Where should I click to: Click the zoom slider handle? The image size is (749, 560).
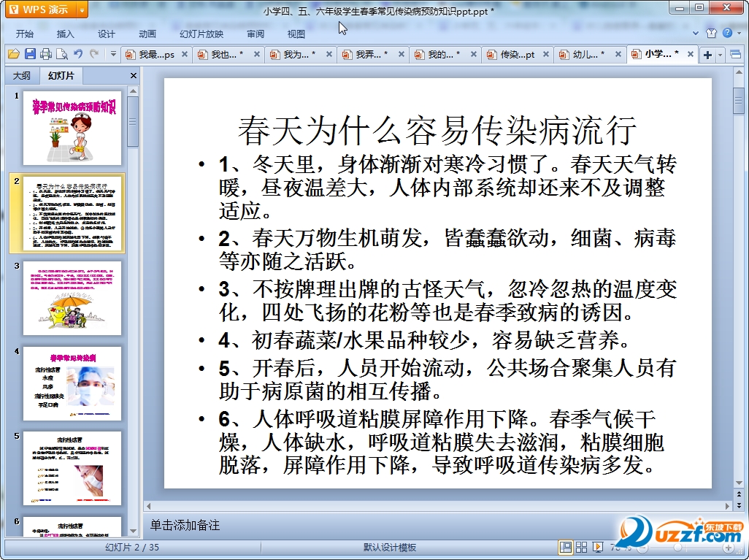(677, 548)
